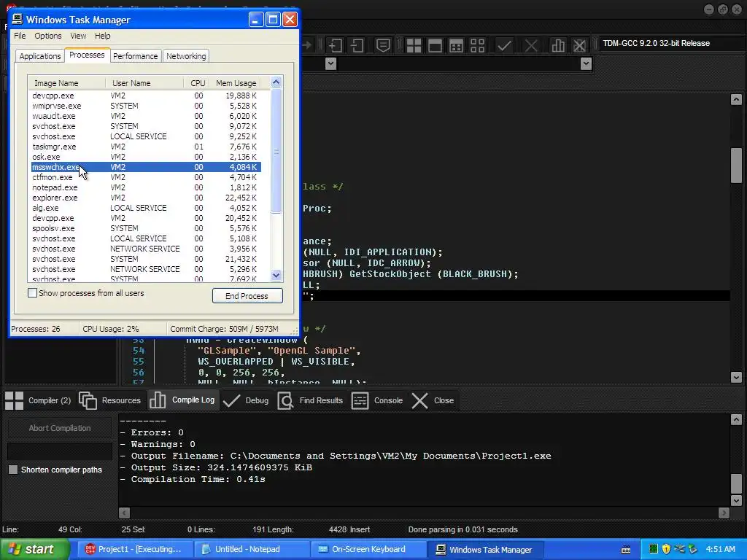Viewport: 747px width, 560px height.
Task: Click the Run window toolbar icon
Action: coord(435,46)
